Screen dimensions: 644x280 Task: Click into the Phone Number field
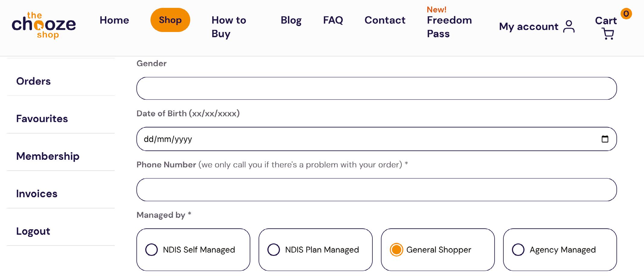pos(376,190)
